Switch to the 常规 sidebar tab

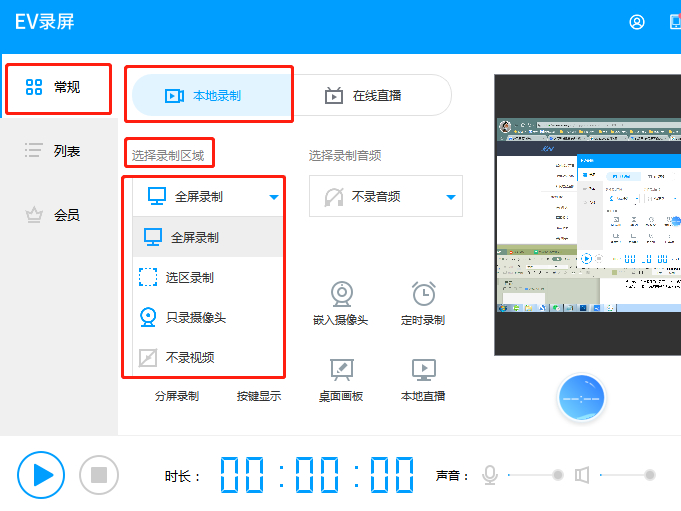59,87
